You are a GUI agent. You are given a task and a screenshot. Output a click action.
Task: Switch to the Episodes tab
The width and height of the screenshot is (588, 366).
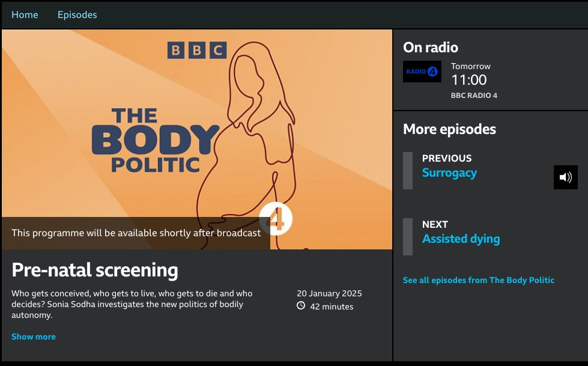coord(77,14)
